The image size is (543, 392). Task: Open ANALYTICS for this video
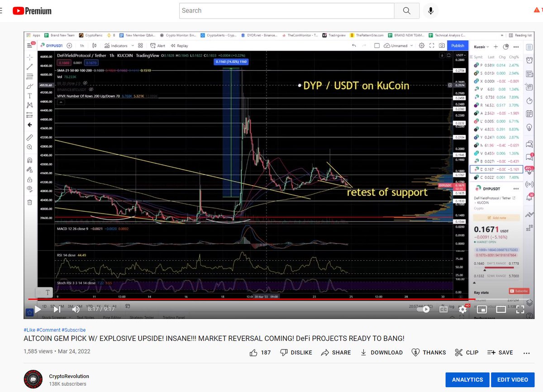(467, 380)
